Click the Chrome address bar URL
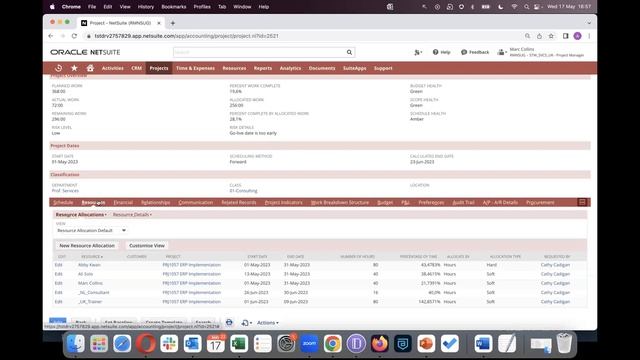 (187, 36)
